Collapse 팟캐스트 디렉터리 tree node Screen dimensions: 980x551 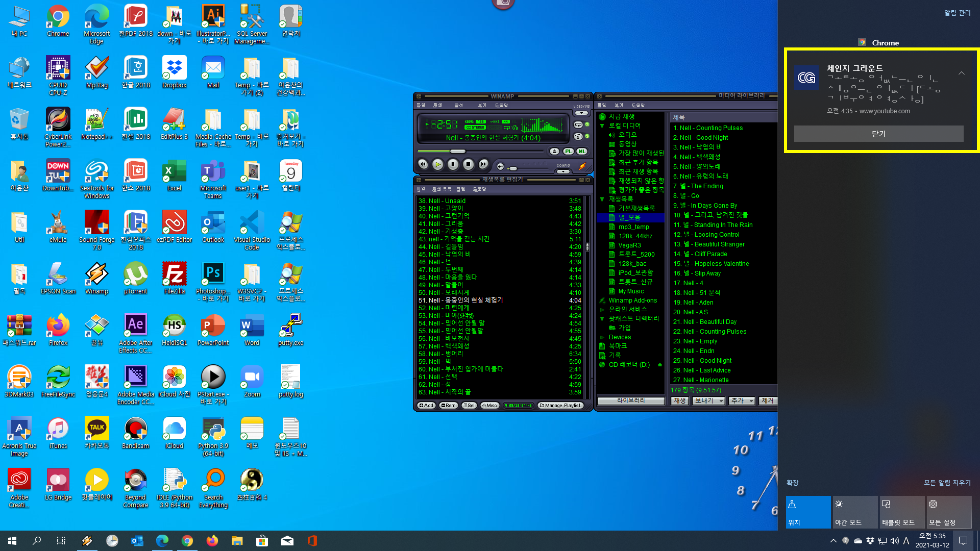click(x=602, y=319)
